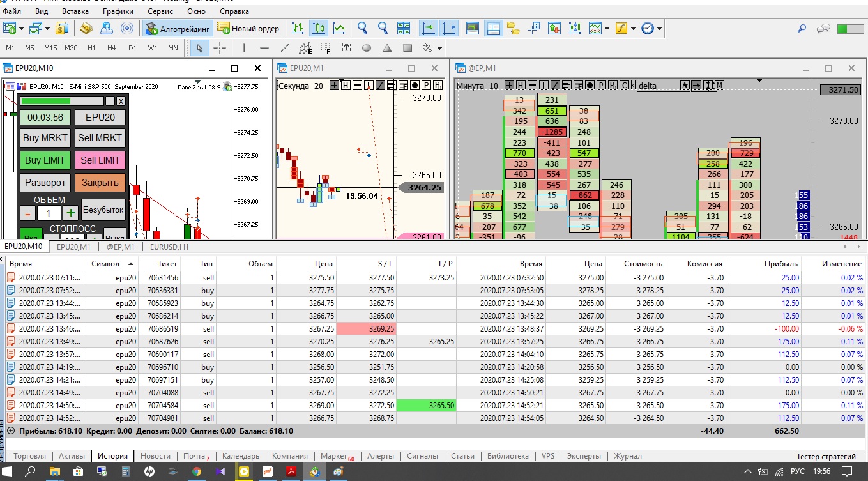Click the Buy MRKT panel button

[45, 138]
